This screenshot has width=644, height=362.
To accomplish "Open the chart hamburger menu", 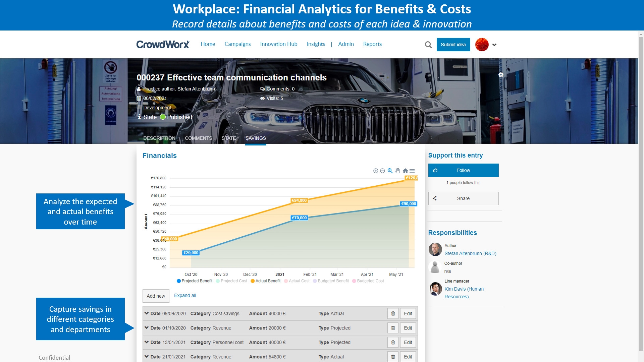I will [x=412, y=171].
